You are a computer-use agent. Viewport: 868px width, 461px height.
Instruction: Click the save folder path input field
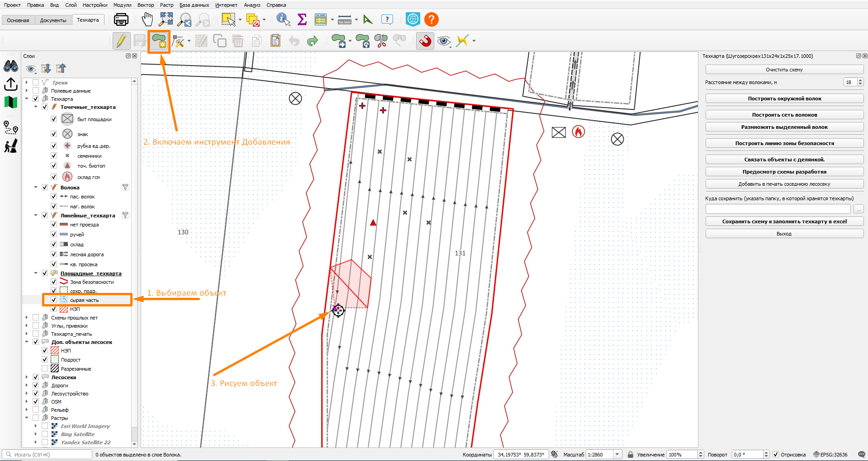coord(778,209)
